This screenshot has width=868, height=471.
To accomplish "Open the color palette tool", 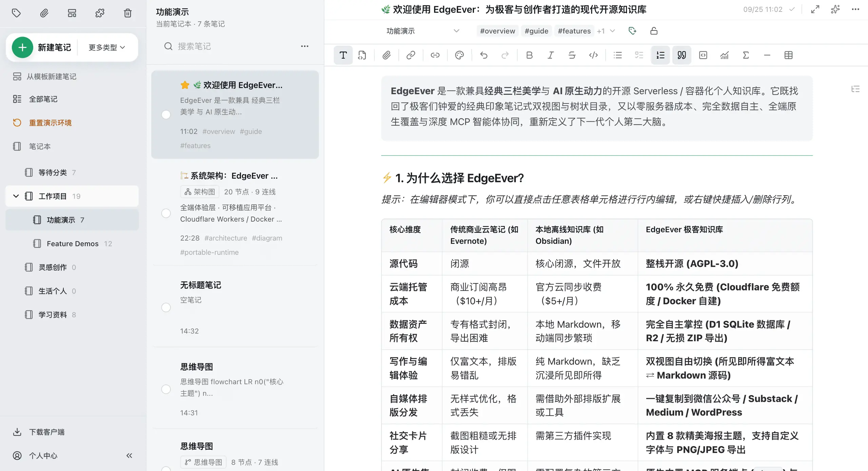I will 459,55.
